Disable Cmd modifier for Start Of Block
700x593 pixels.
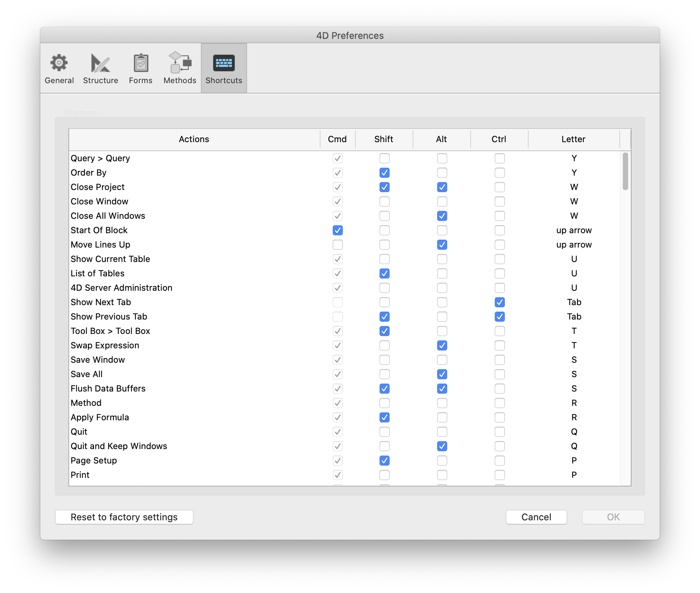(337, 230)
